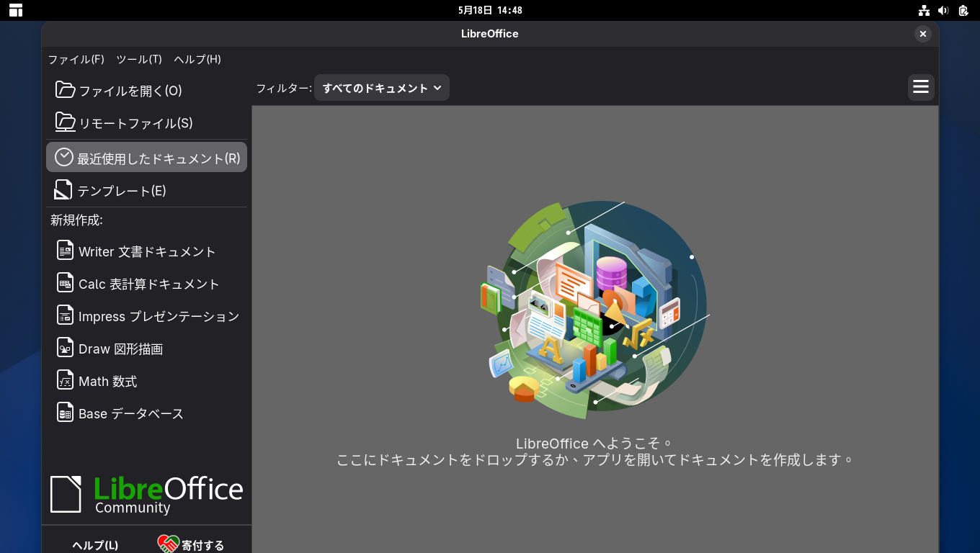This screenshot has height=553, width=980.
Task: Click the Math 数式 icon
Action: pyautogui.click(x=66, y=380)
